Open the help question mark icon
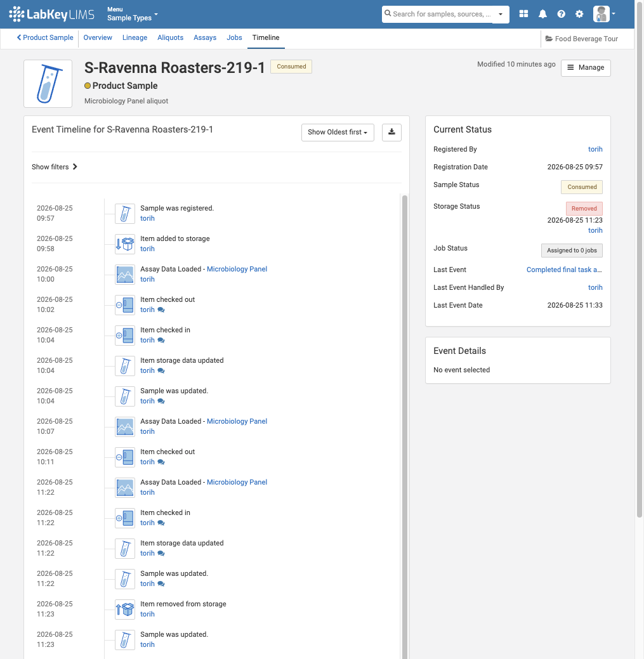The width and height of the screenshot is (644, 659). (561, 14)
